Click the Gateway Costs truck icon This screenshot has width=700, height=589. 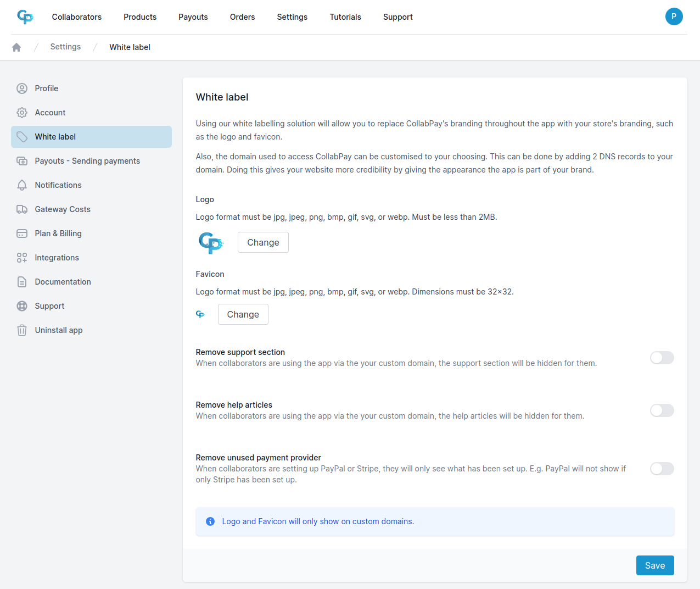[22, 209]
